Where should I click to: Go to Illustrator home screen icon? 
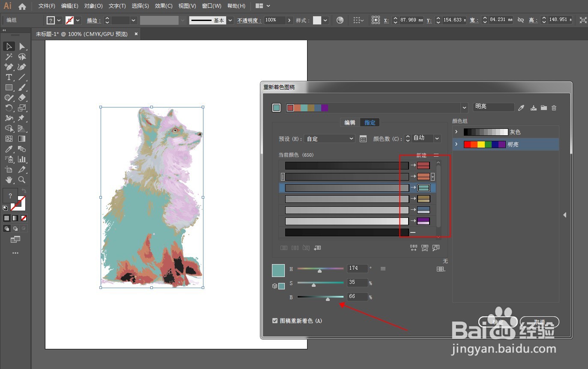(x=22, y=6)
